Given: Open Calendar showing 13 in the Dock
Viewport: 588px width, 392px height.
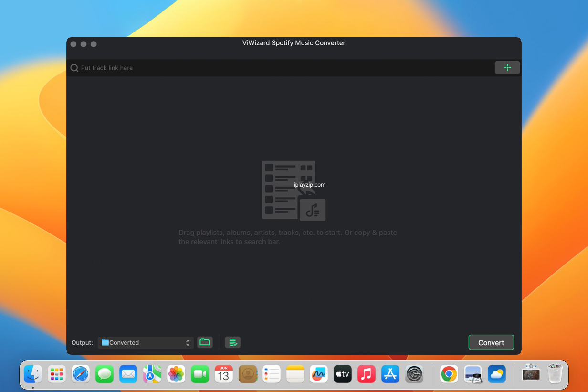Looking at the screenshot, I should (x=224, y=374).
